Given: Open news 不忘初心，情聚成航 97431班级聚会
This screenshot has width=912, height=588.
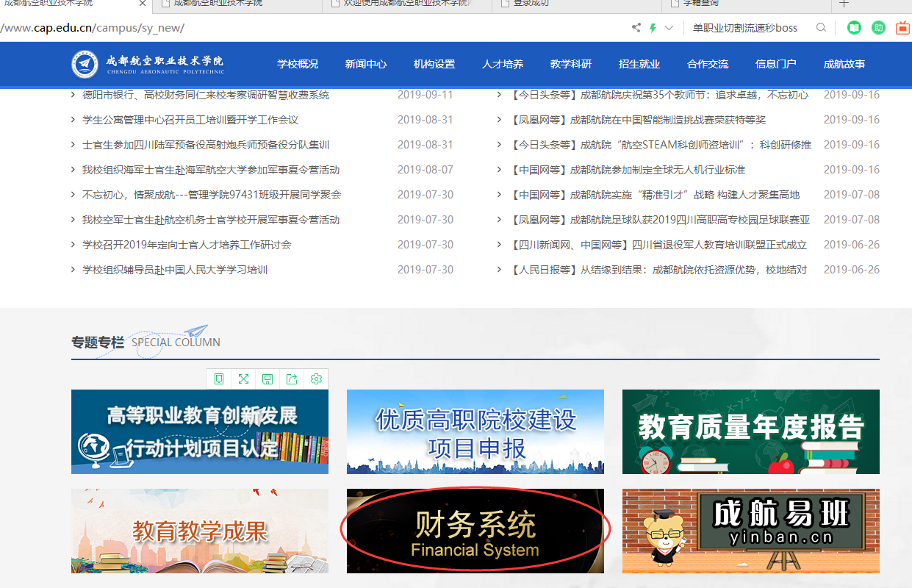Looking at the screenshot, I should (x=212, y=195).
